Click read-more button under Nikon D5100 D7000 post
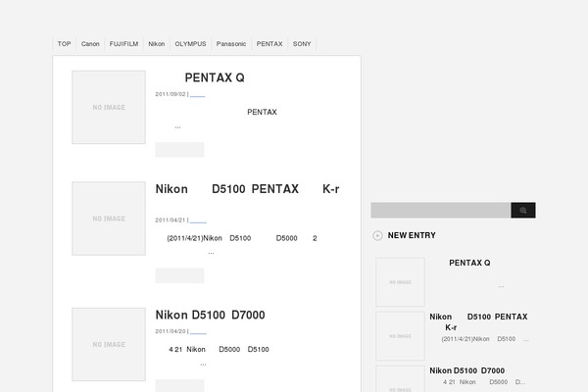Viewport: 588px width, 392px height. (x=179, y=385)
